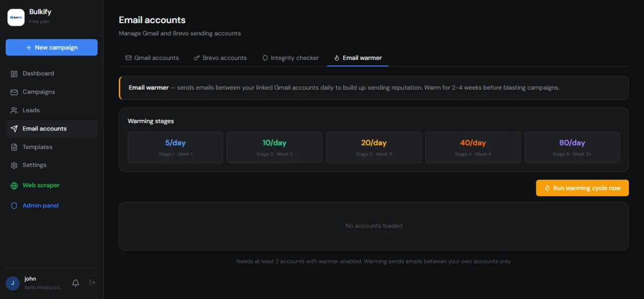Click the No accounts loaded message
Viewport: 644px width, 299px height.
(374, 226)
